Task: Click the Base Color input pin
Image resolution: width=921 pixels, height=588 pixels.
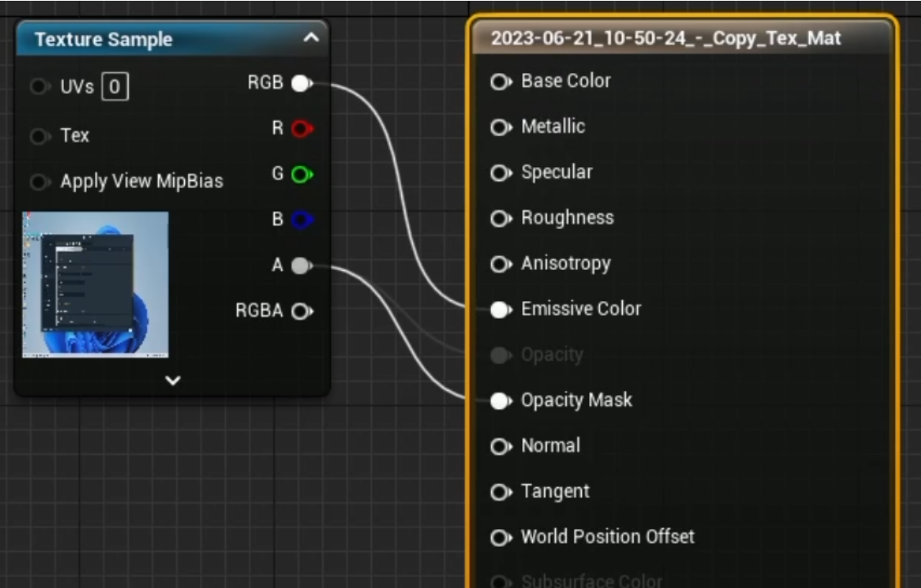Action: click(501, 82)
